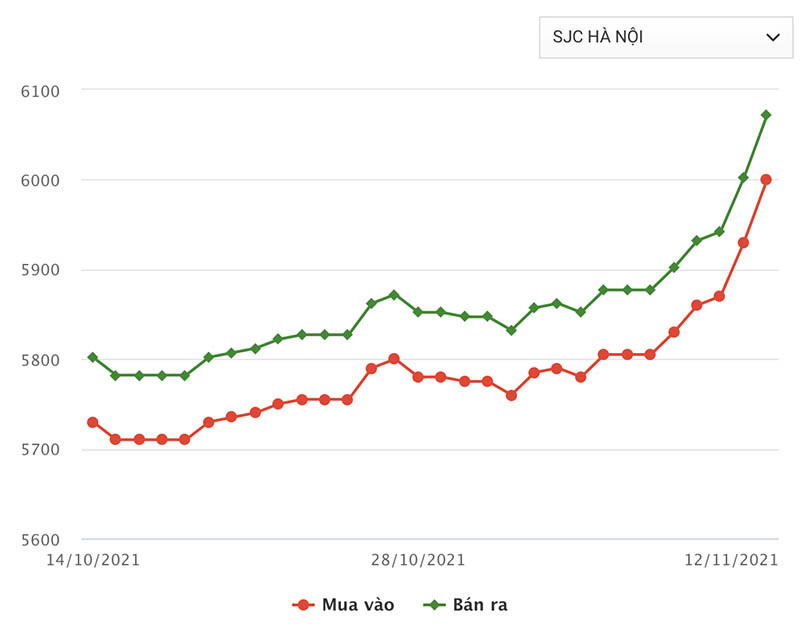This screenshot has height=624, width=800.
Task: Click the 14/10/2021 x-axis date label
Action: 94,560
